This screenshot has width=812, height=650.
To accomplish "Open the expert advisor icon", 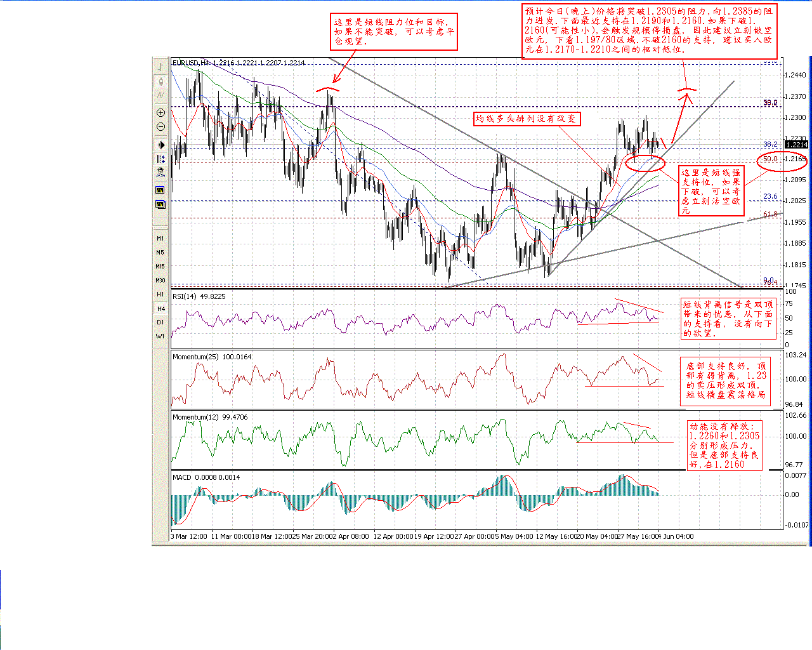I will 160,172.
